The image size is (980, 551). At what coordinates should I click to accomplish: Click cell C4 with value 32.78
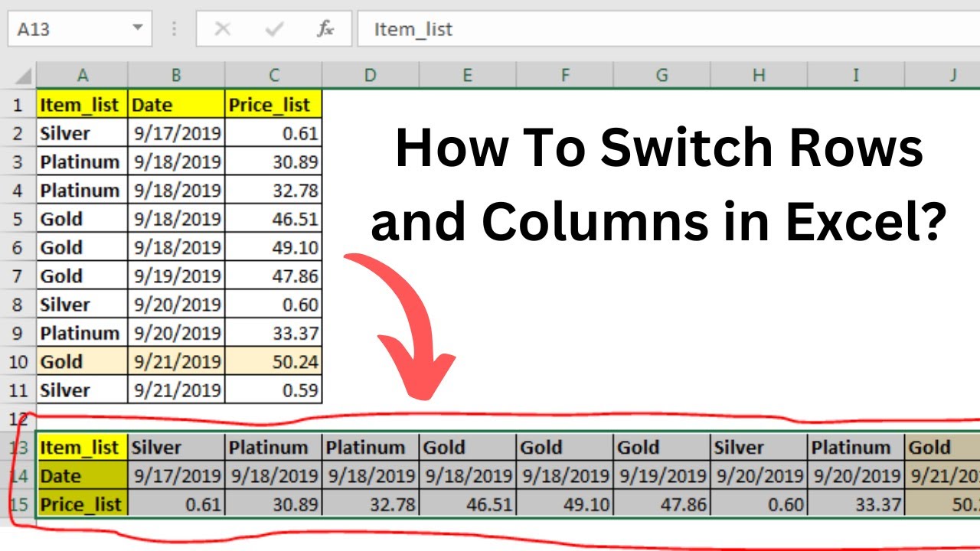273,191
